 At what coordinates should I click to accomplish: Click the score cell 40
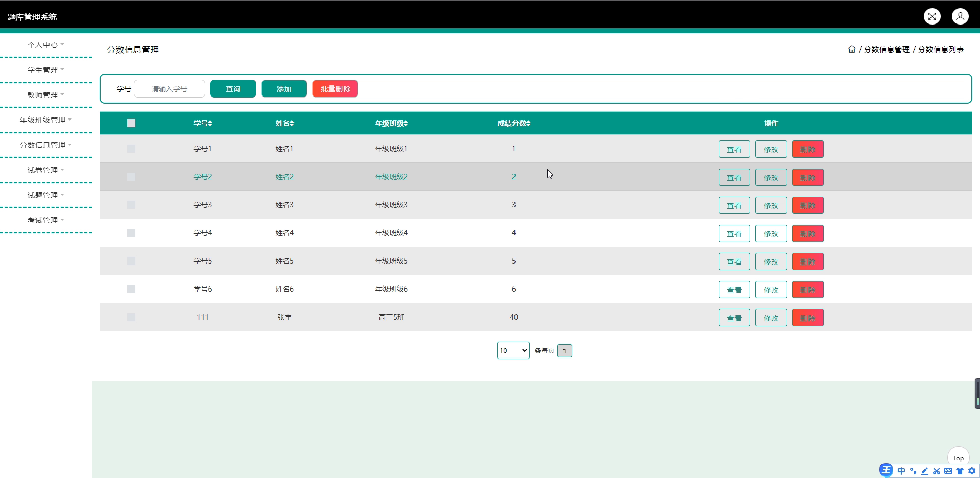click(x=514, y=317)
